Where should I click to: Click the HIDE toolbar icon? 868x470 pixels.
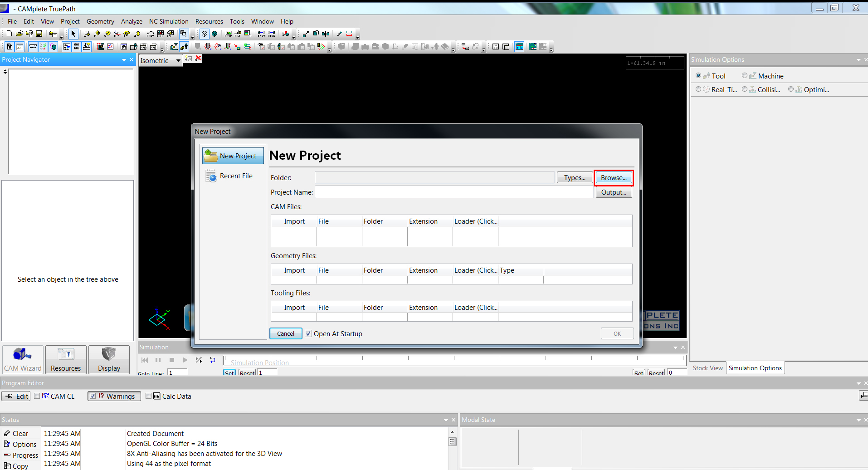point(272,34)
